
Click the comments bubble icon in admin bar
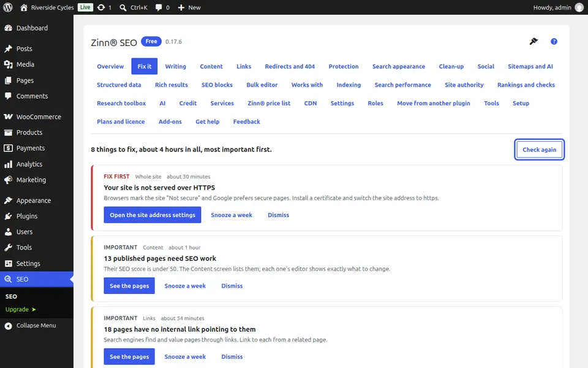(x=159, y=7)
